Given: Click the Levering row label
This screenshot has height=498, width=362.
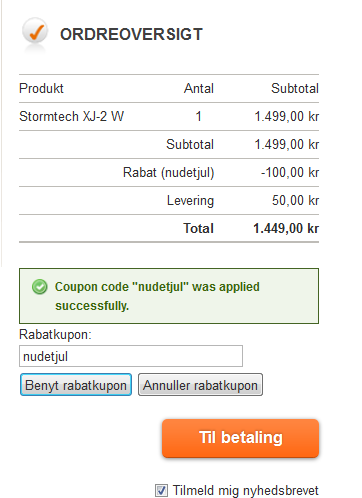Looking at the screenshot, I should click(x=190, y=201).
